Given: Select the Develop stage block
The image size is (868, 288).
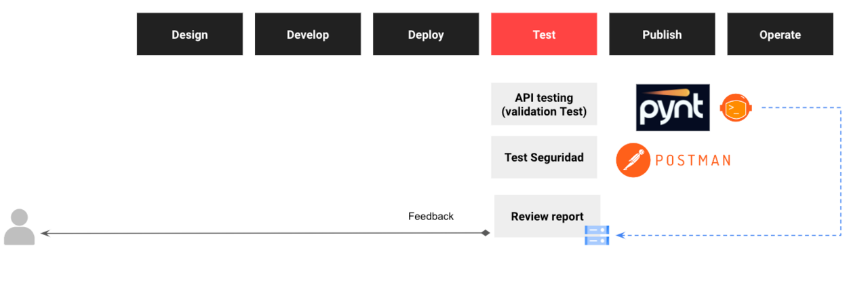Looking at the screenshot, I should [x=308, y=34].
